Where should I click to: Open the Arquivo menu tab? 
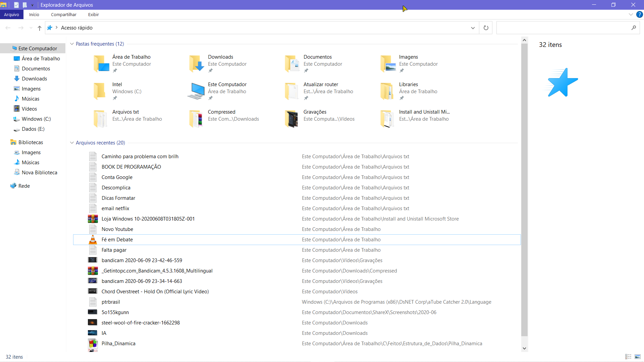(11, 14)
